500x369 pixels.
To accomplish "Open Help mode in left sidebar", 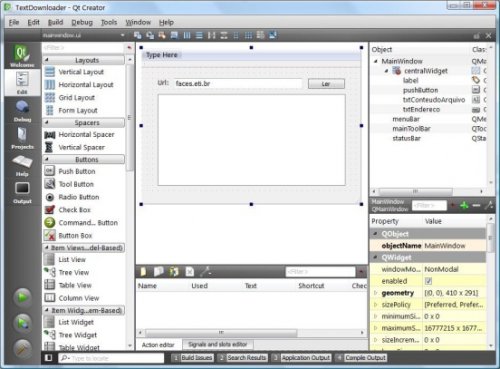I will (22, 165).
